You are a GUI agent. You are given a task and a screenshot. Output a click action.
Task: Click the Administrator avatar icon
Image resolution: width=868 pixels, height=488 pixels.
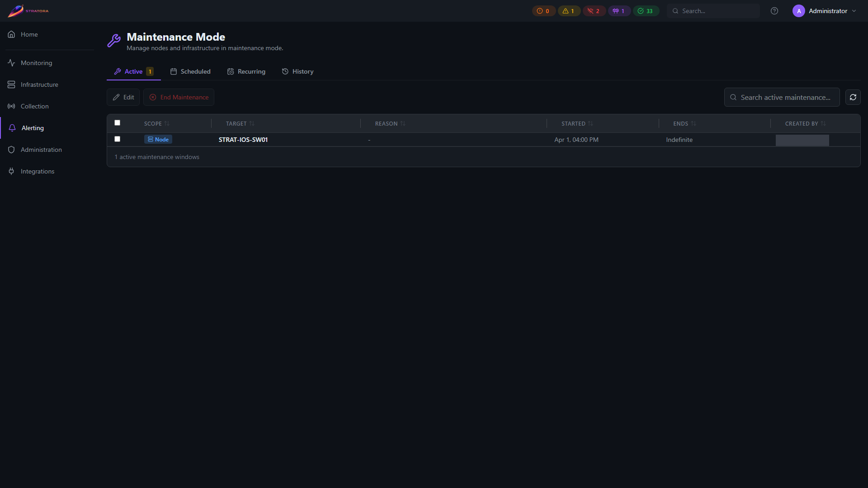tap(798, 11)
